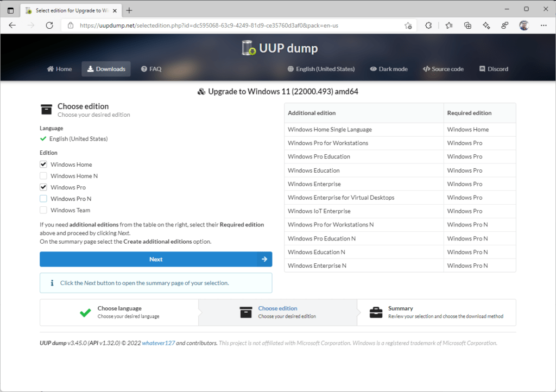The image size is (556, 392).
Task: Click the browser back arrow
Action: [x=12, y=26]
